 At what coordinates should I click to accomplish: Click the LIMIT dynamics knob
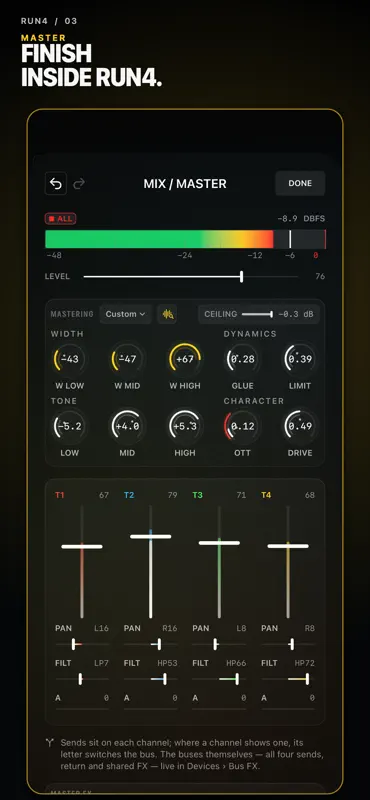point(300,359)
